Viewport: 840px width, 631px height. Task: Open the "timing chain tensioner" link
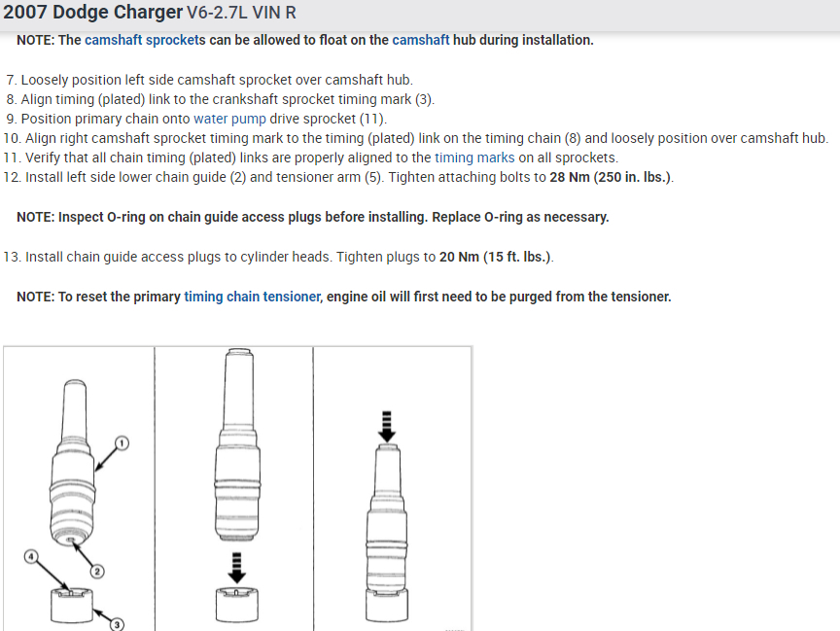point(252,297)
